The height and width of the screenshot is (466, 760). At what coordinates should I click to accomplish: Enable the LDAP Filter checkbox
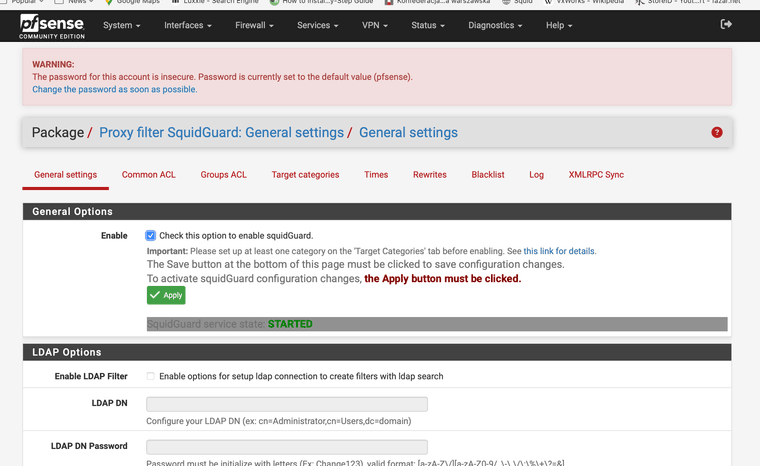tap(151, 376)
